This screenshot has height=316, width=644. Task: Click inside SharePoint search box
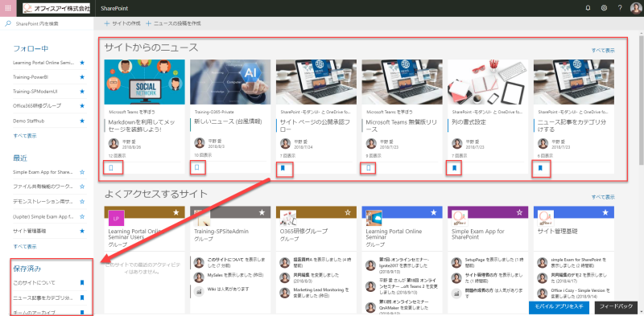pyautogui.click(x=47, y=24)
